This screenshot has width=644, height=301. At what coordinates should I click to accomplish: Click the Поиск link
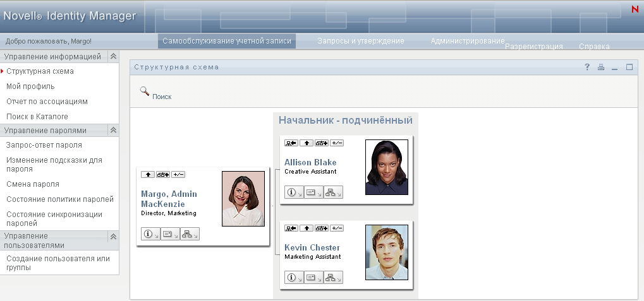click(x=162, y=97)
